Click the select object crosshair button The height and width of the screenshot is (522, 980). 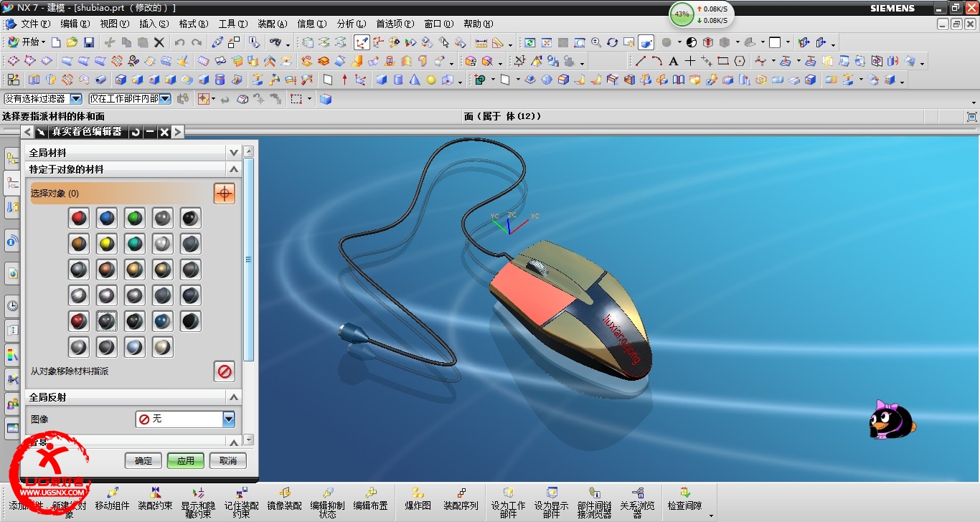(x=225, y=193)
